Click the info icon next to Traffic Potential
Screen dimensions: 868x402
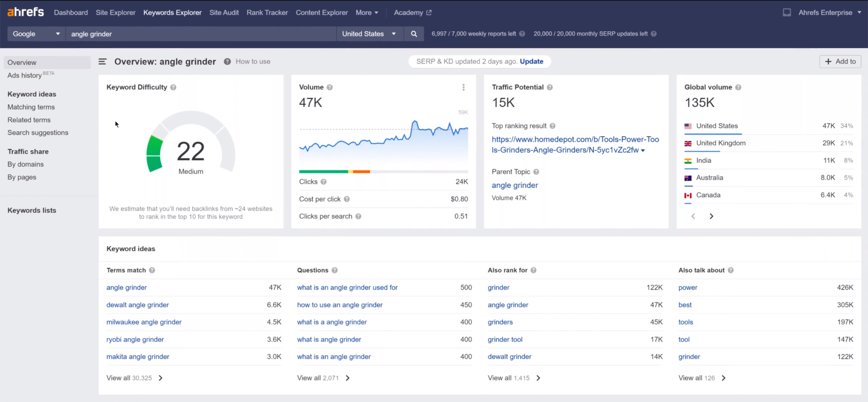pos(549,87)
